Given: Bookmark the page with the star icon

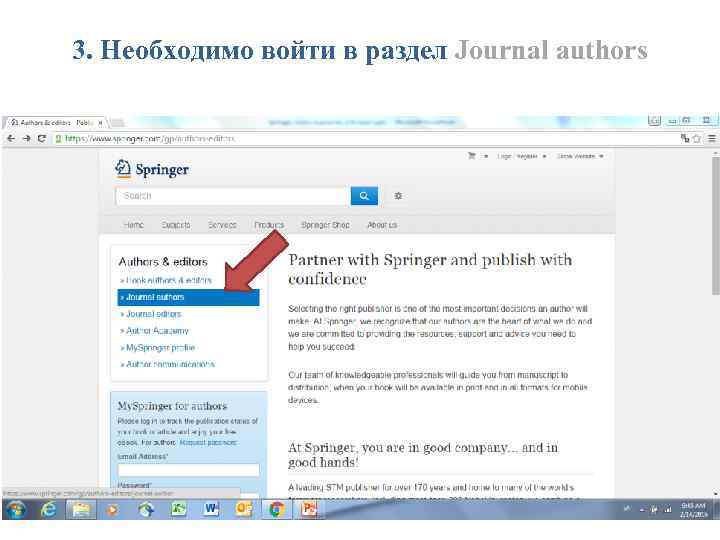Looking at the screenshot, I should 697,138.
